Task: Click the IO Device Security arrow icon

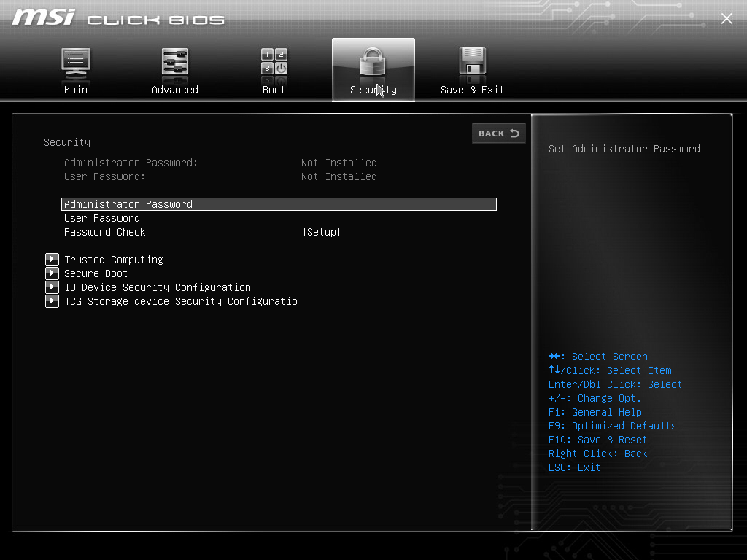Action: (52, 287)
